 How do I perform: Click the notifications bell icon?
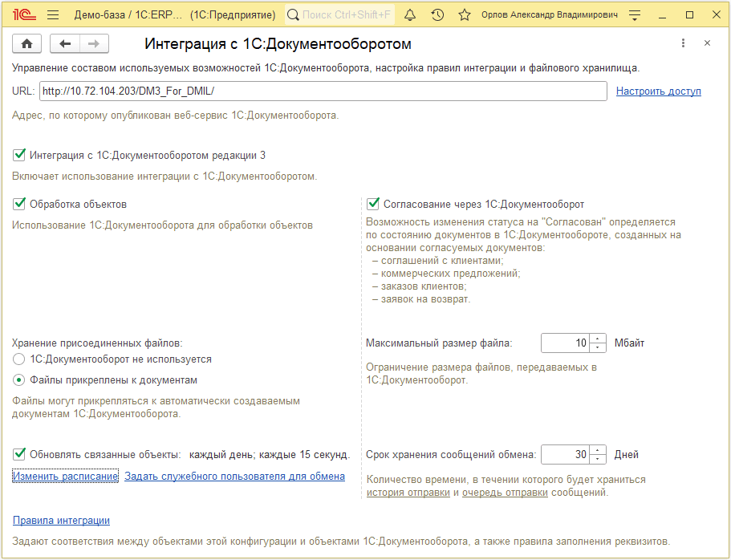pyautogui.click(x=410, y=15)
